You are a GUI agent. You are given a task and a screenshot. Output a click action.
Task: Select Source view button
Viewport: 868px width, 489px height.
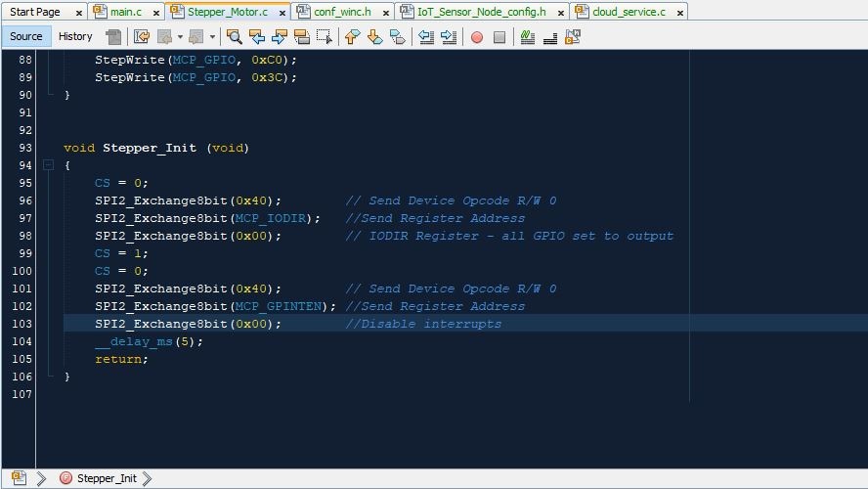pyautogui.click(x=26, y=36)
